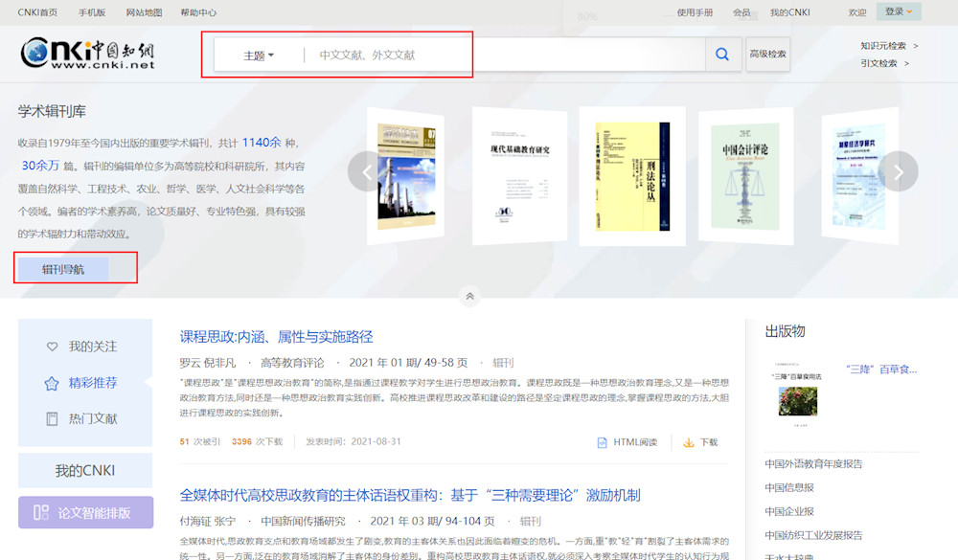Click the previous arrow in journal carousel
This screenshot has height=560, width=958.
(x=366, y=171)
